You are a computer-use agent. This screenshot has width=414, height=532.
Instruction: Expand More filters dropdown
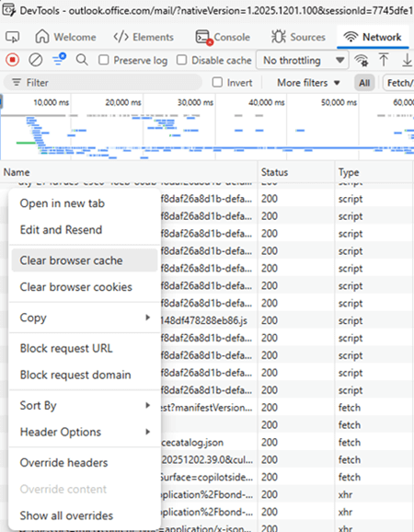click(308, 83)
